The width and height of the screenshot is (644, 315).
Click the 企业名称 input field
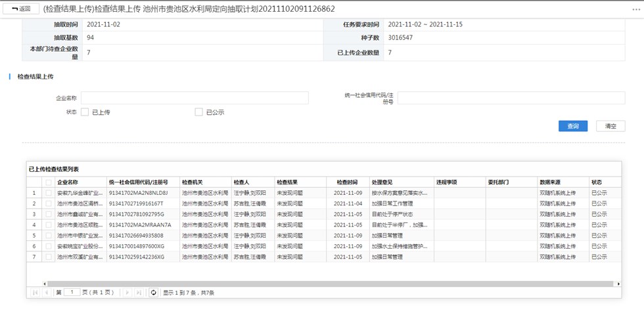tap(195, 98)
